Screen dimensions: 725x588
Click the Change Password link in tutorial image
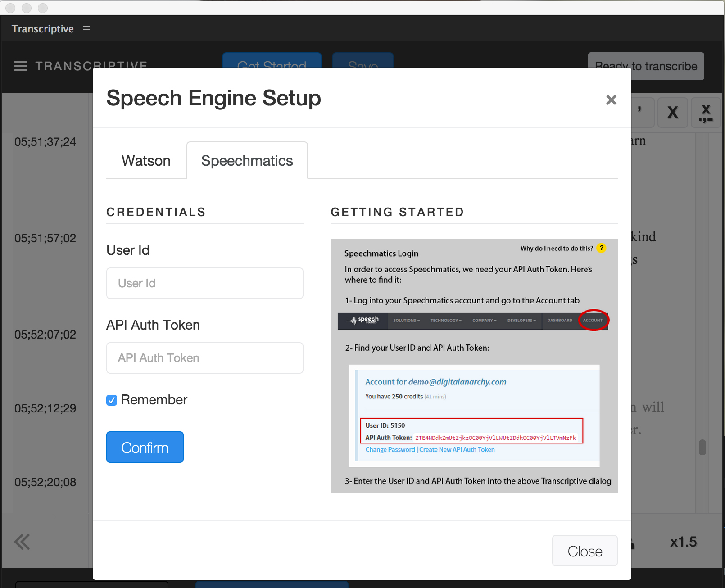(390, 449)
